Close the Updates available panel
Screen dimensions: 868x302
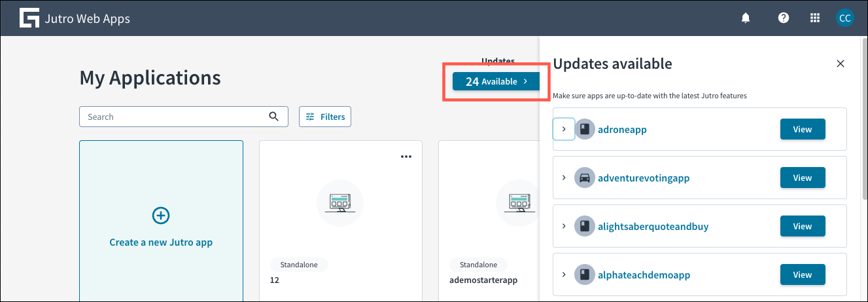(841, 64)
